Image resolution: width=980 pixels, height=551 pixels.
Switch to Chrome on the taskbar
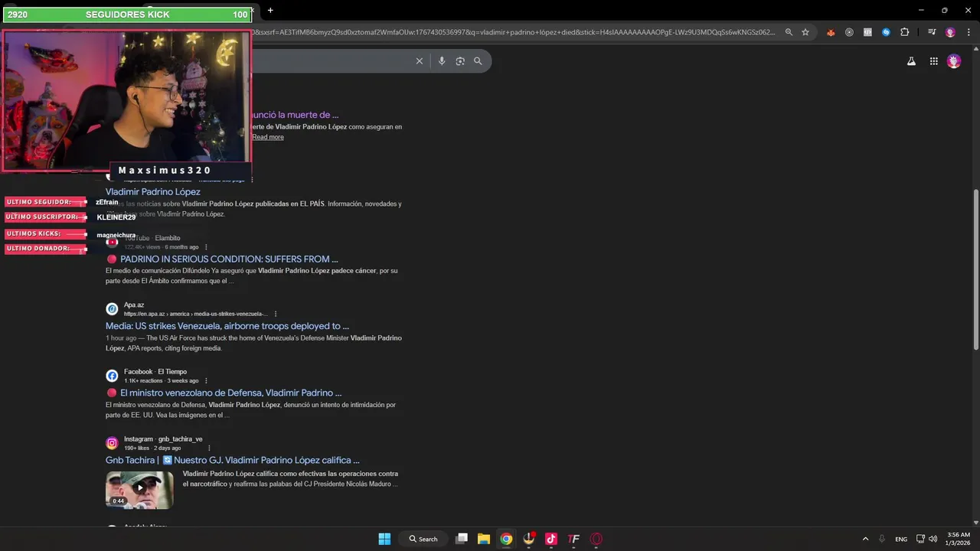506,539
